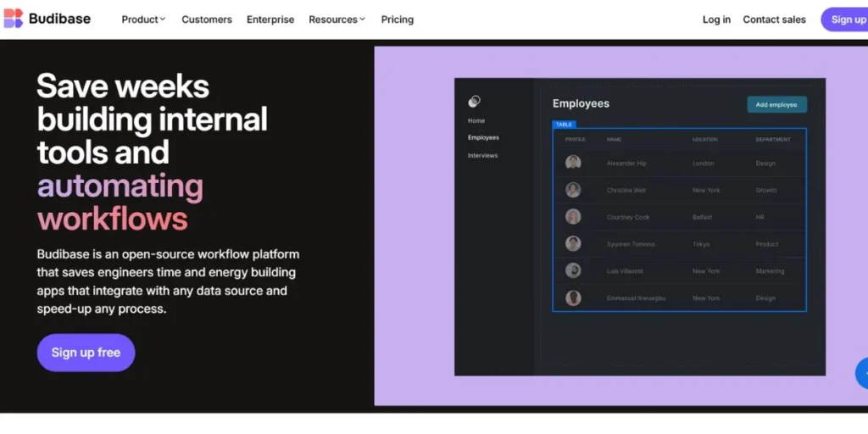Click the Belfast location cell
868x434 pixels.
coord(703,218)
